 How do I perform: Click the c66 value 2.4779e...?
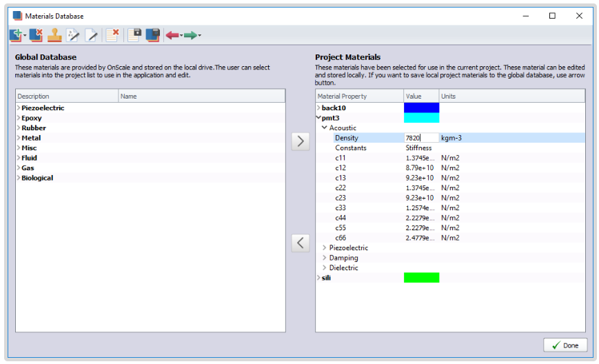420,238
